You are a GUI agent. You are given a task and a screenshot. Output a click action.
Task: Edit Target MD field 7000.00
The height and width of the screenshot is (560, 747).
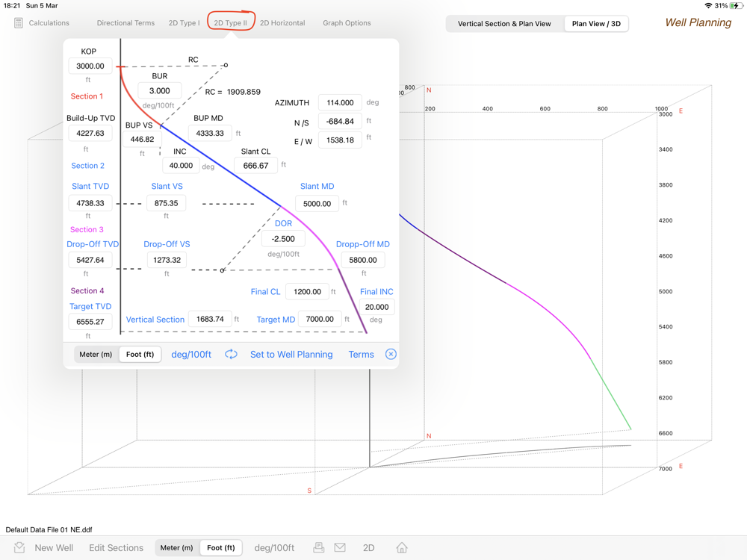click(x=320, y=319)
